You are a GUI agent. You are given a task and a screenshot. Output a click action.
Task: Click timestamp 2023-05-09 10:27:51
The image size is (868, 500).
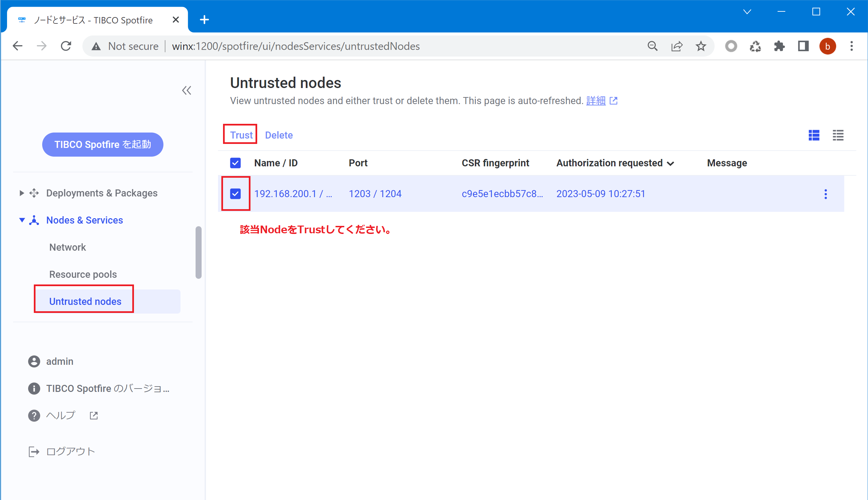tap(601, 194)
